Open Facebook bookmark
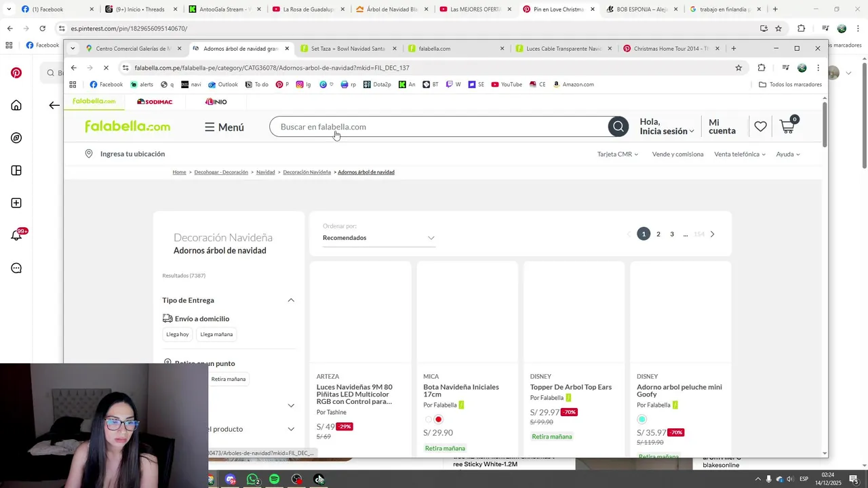Viewport: 868px width, 488px height. [106, 85]
